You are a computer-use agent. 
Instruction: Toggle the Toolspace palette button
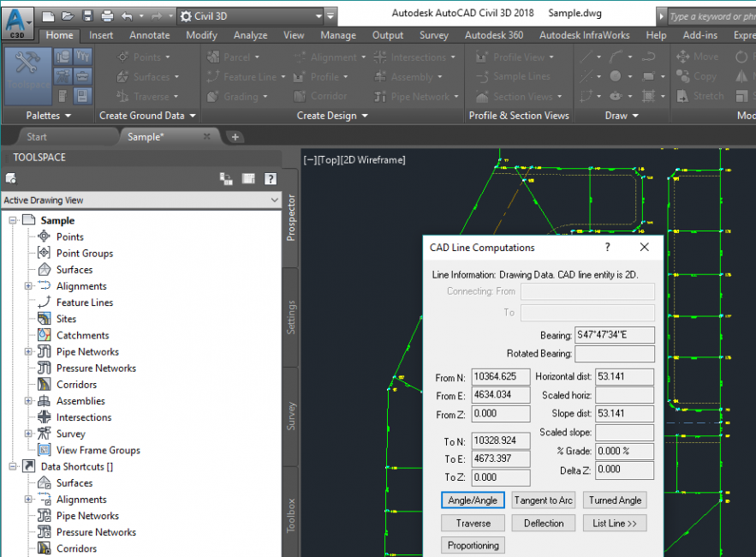coord(27,74)
